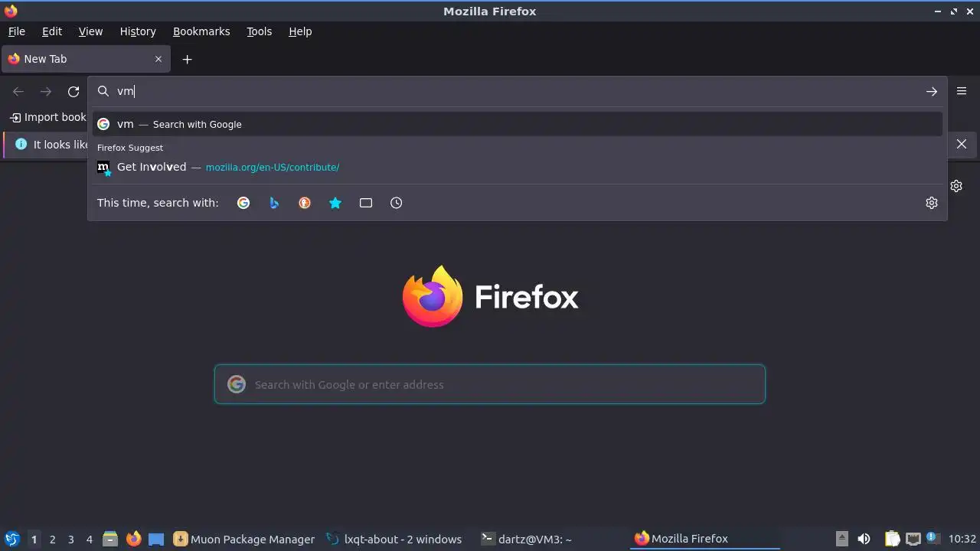The image size is (980, 551).
Task: Close the New Tab tab
Action: tap(158, 59)
